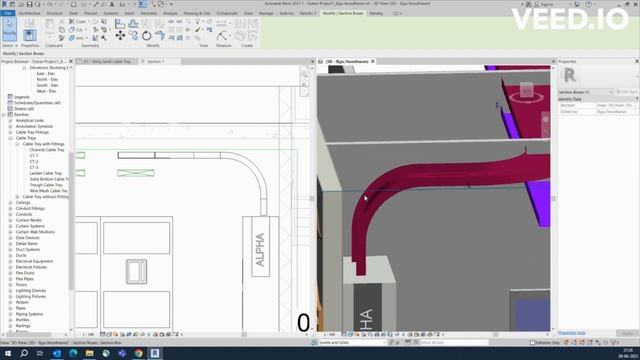Click the vertical scrollbar of Project Browser

point(71,220)
